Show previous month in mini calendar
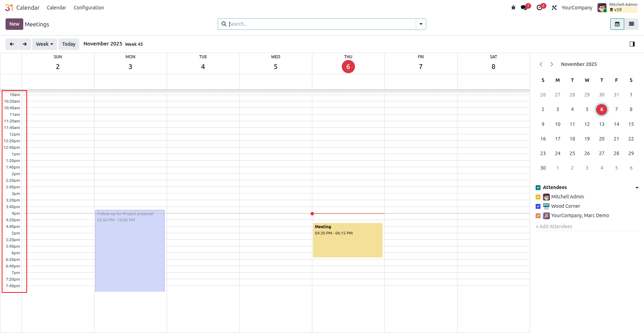The image size is (644, 333). click(x=541, y=64)
